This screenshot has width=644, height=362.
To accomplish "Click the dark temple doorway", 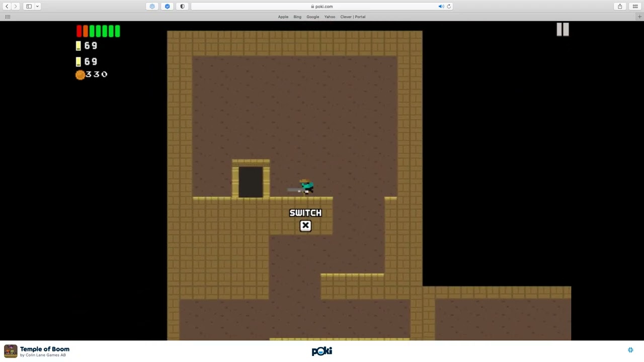I will (x=251, y=182).
